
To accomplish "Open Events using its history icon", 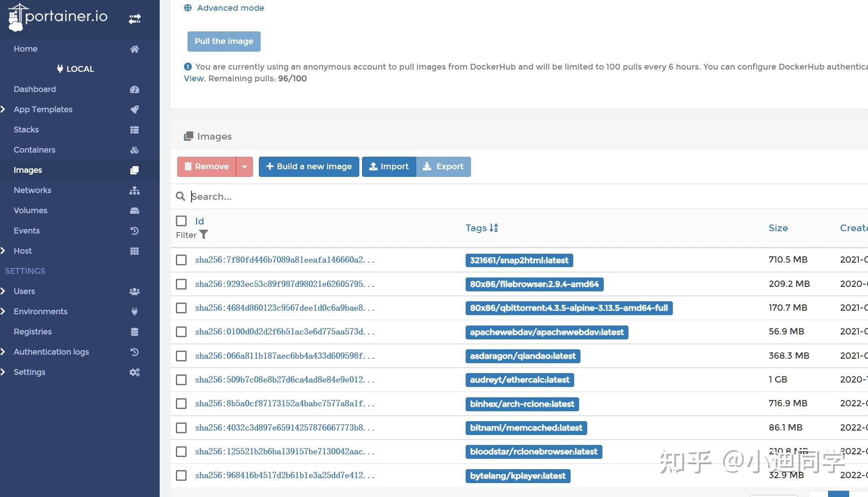I will point(135,231).
